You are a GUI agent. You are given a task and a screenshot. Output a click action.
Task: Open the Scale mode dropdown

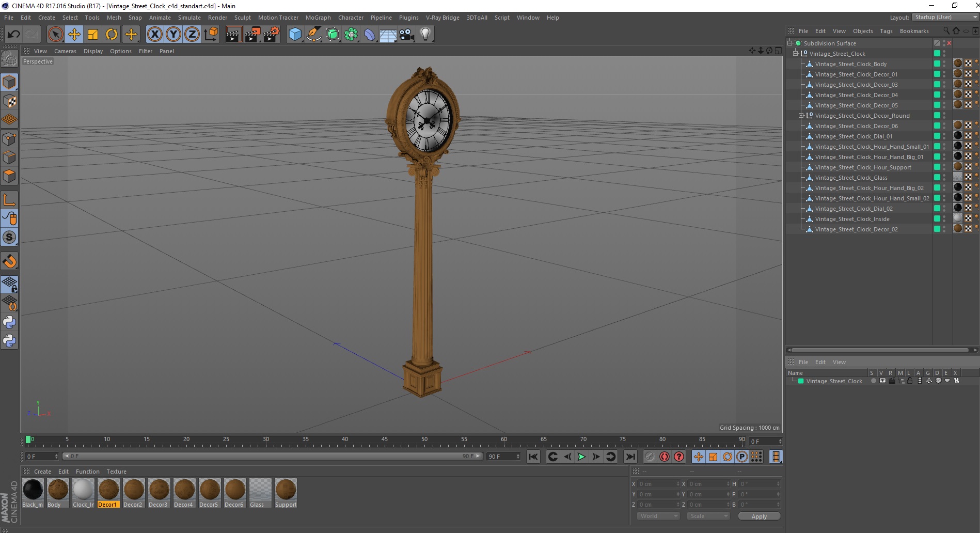708,516
